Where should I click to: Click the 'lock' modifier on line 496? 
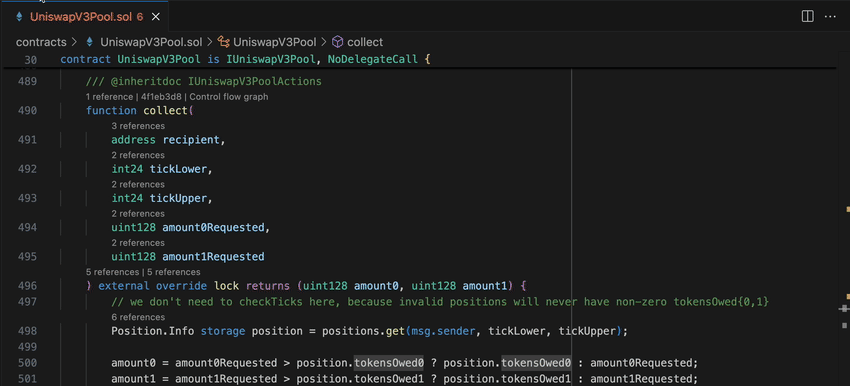[227, 286]
